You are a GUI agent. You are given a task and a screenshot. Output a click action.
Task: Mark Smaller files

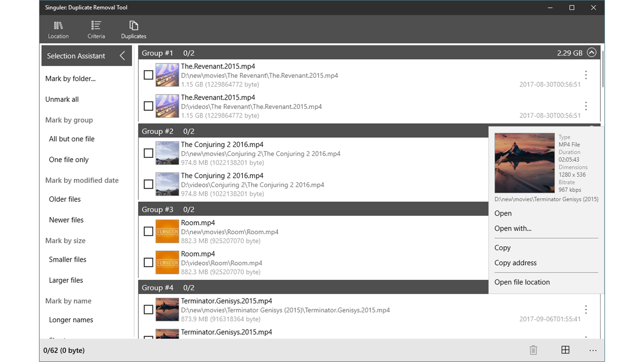(x=68, y=259)
